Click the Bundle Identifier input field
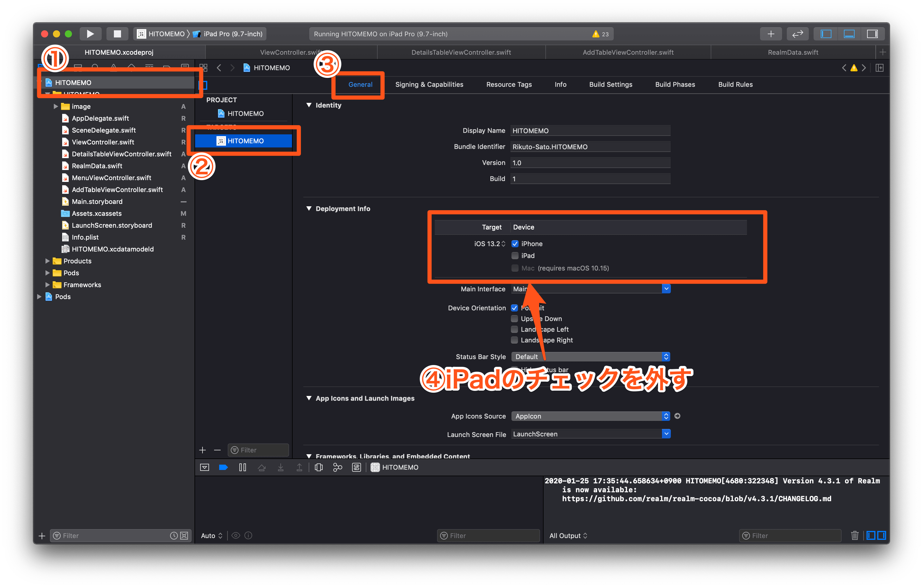Viewport: 923px width, 588px height. click(x=590, y=147)
